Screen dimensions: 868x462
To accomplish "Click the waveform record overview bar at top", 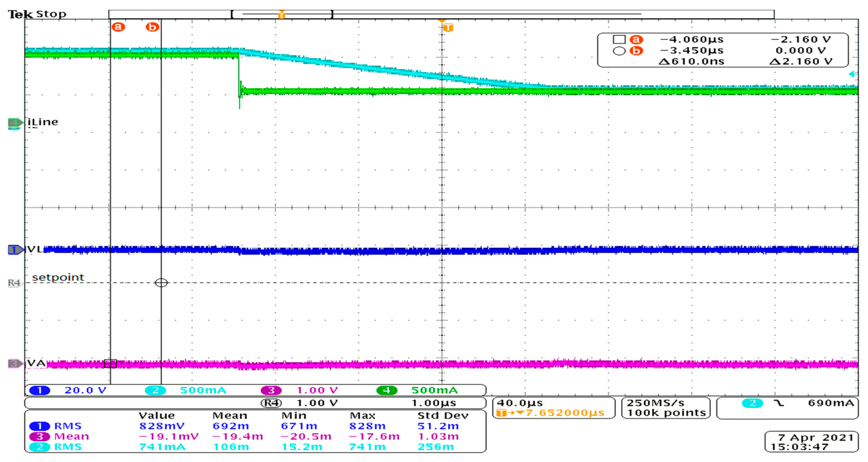I will coord(441,14).
